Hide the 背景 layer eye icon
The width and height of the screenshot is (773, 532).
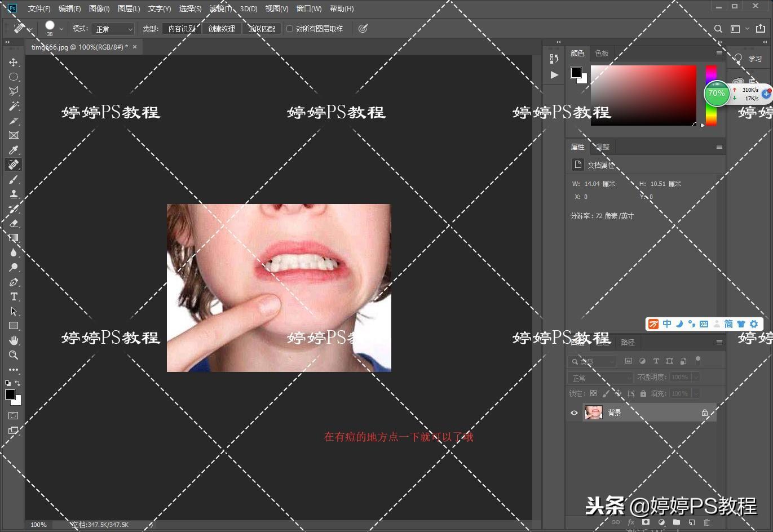pos(574,413)
